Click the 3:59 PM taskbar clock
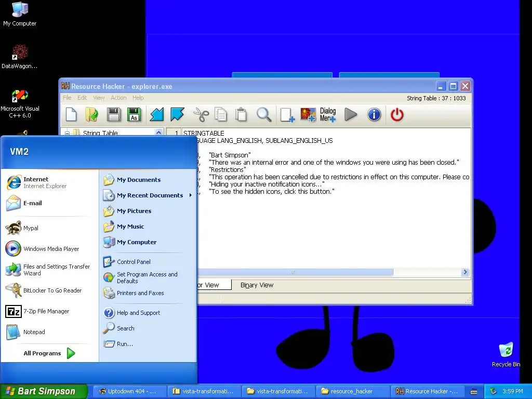 [x=513, y=392]
